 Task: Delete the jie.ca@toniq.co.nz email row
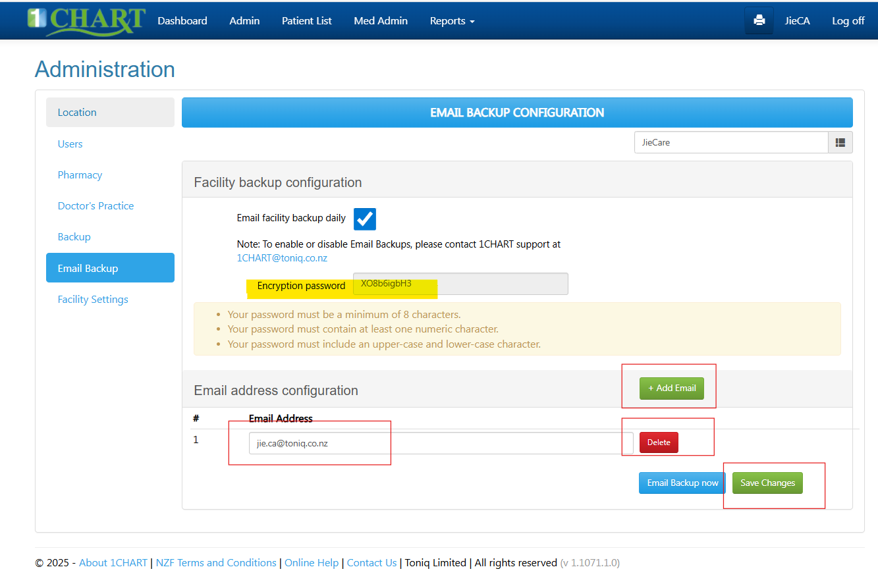659,442
